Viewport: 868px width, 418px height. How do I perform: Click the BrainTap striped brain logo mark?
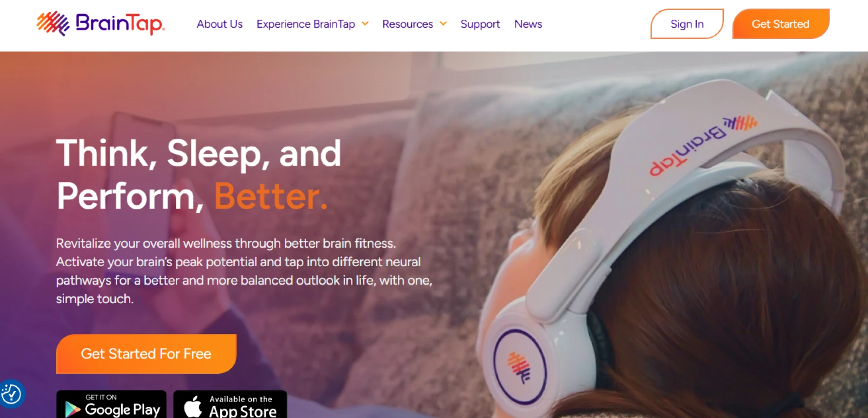[53, 23]
